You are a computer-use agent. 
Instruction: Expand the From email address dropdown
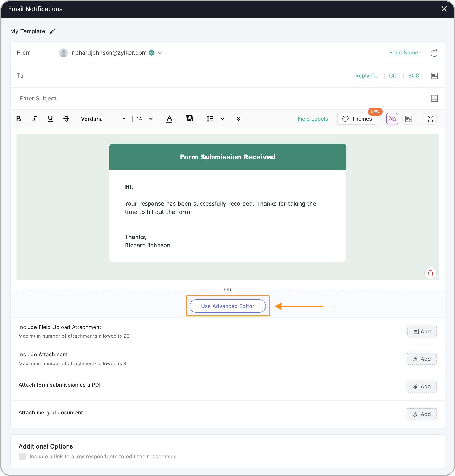pyautogui.click(x=160, y=53)
